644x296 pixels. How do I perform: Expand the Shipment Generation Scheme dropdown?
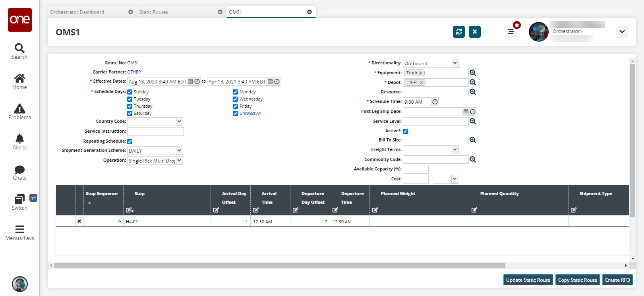click(x=179, y=151)
